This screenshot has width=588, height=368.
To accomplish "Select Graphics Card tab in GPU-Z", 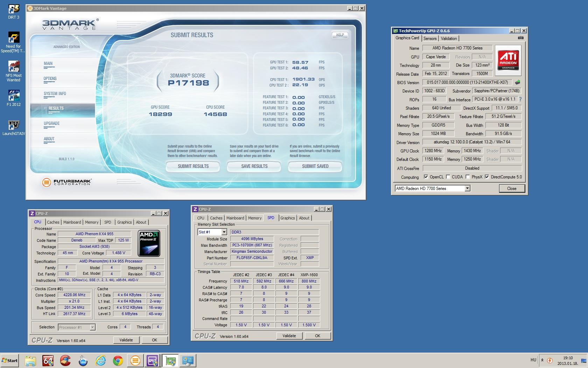I will coord(407,38).
